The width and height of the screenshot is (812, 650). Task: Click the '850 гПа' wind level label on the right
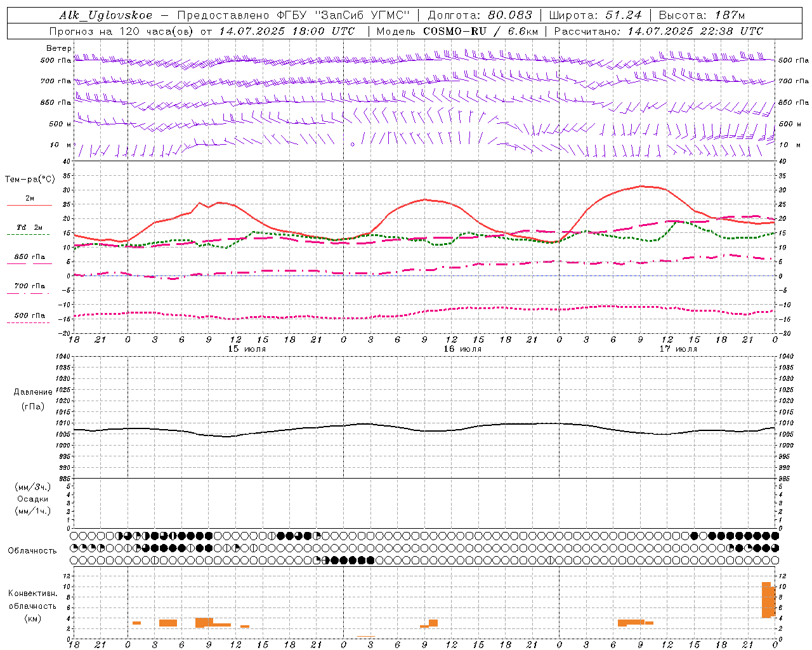tap(794, 102)
